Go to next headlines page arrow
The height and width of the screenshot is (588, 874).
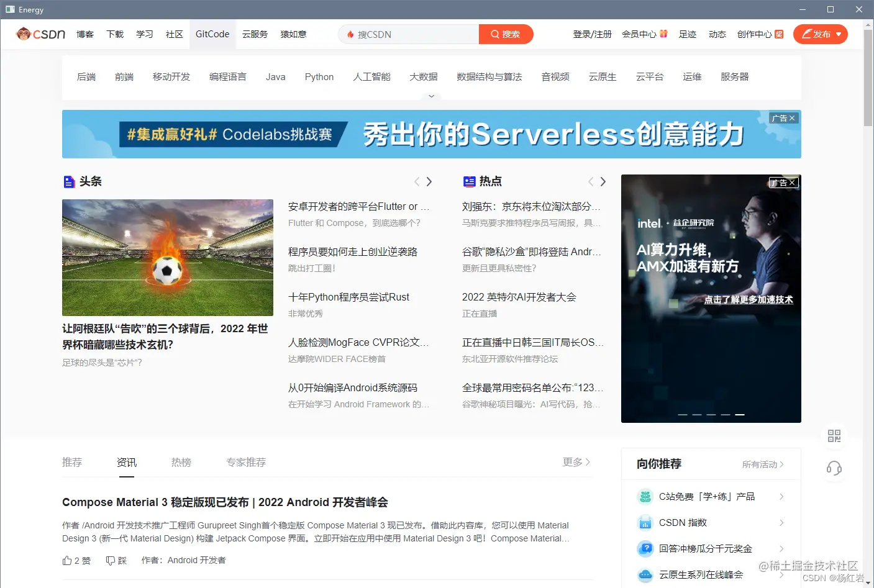click(429, 181)
